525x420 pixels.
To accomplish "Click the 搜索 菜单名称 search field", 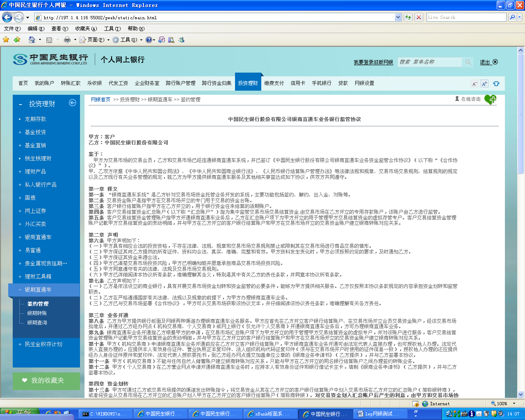I will (x=429, y=62).
